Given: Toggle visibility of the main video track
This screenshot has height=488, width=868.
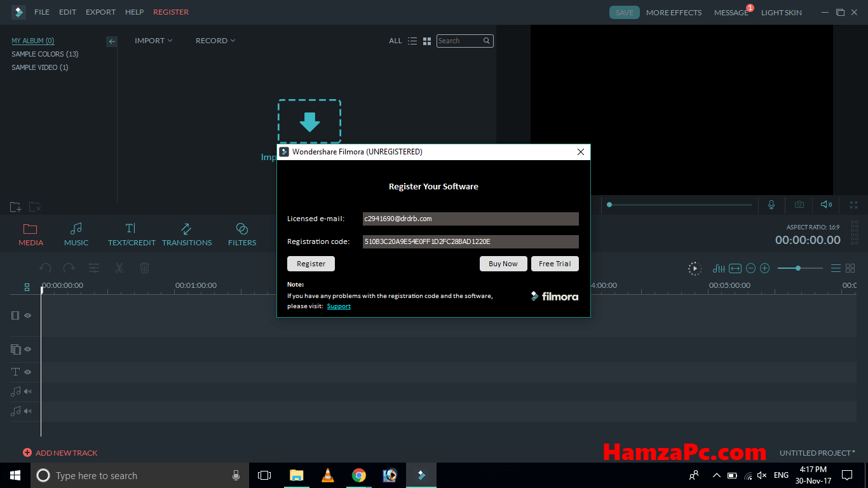Looking at the screenshot, I should (x=28, y=315).
